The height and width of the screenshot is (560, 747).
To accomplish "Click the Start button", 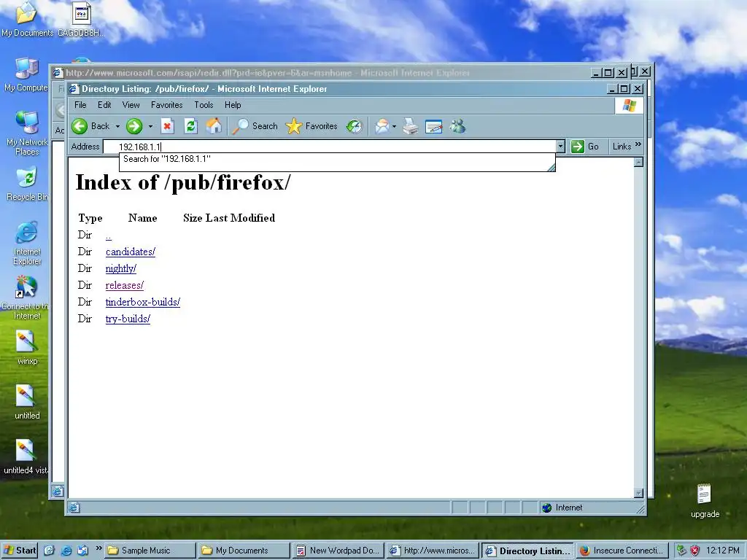I will click(x=20, y=551).
